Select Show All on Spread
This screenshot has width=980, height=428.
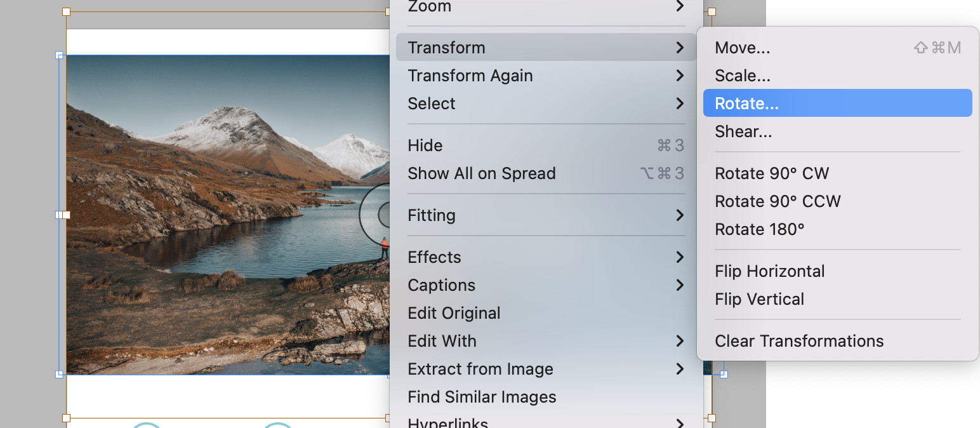pyautogui.click(x=546, y=173)
